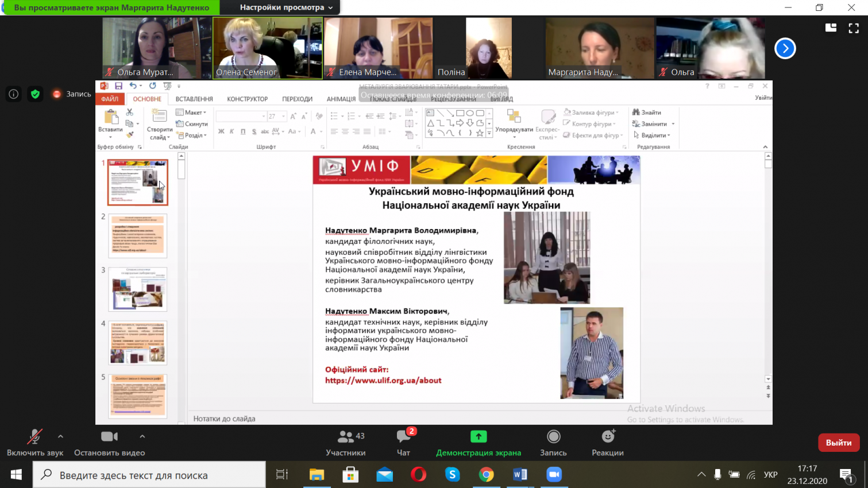
Task: Expand the shapes gallery more button
Action: point(489,133)
